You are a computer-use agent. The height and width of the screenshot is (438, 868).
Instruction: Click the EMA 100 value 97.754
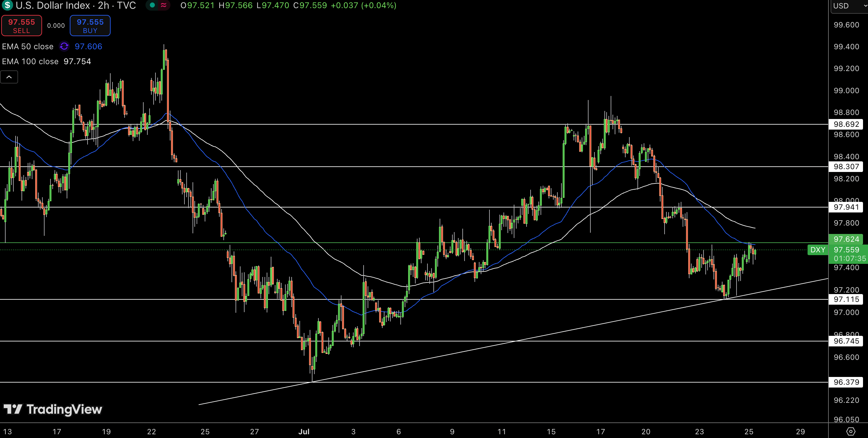tap(77, 61)
